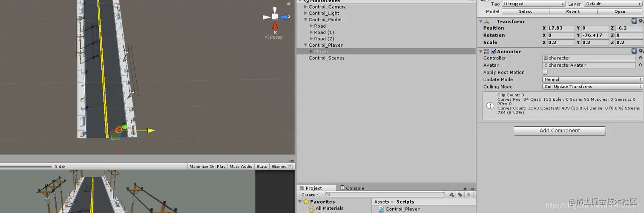644x213 pixels.
Task: Open the Create dropdown in Project panel
Action: click(309, 195)
